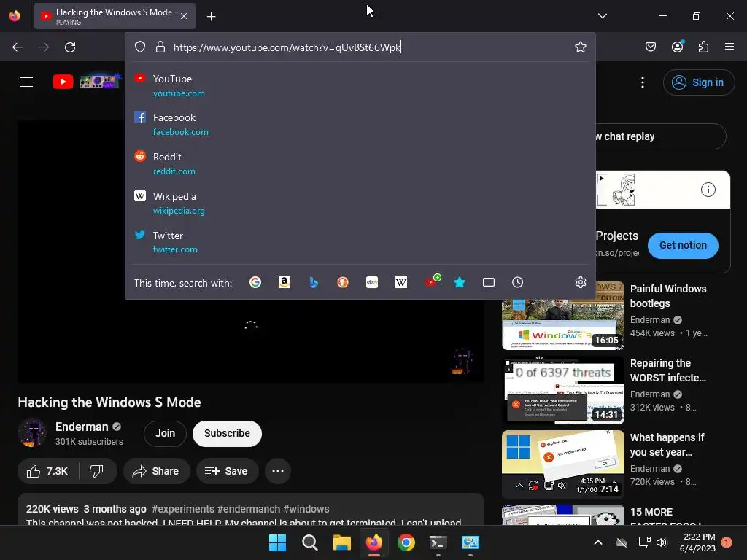The image size is (747, 560).
Task: Open the Save to Pocket icon
Action: 650,47
